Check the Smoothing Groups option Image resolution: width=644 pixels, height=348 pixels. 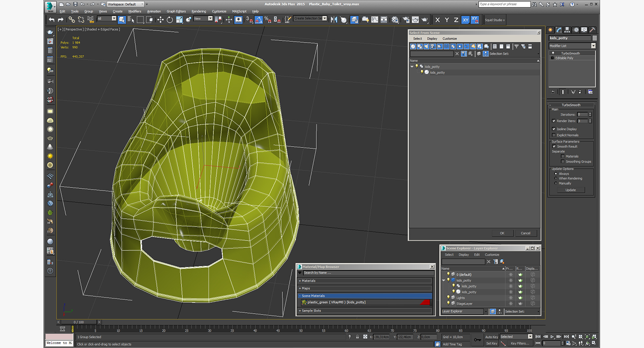pos(563,161)
